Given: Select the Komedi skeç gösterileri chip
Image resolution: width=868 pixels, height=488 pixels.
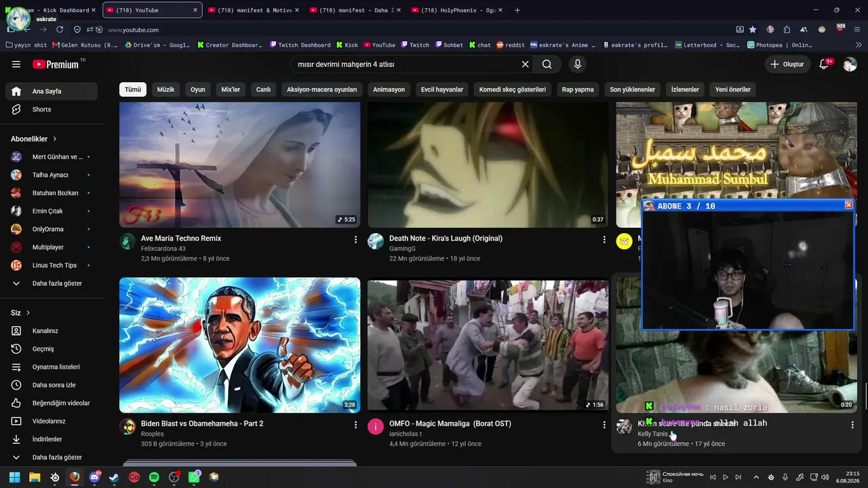Looking at the screenshot, I should tap(513, 89).
